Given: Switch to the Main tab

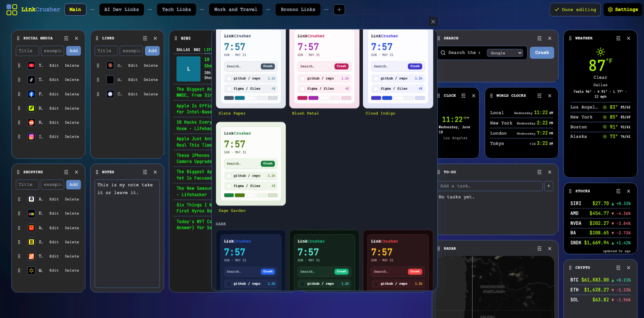Looking at the screenshot, I should click(x=75, y=10).
